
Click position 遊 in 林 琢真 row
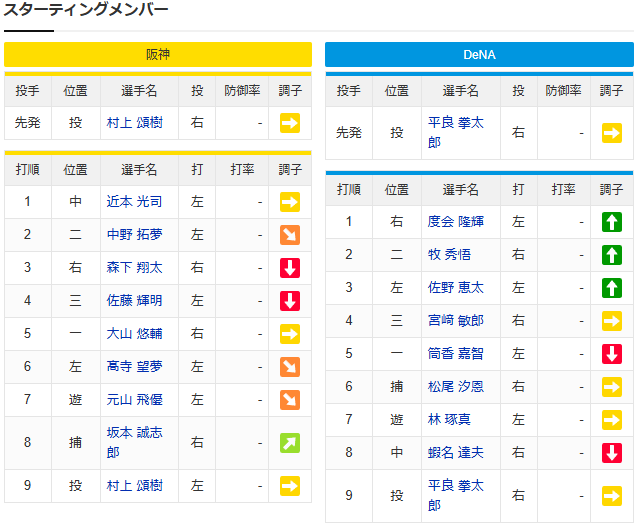click(x=397, y=420)
